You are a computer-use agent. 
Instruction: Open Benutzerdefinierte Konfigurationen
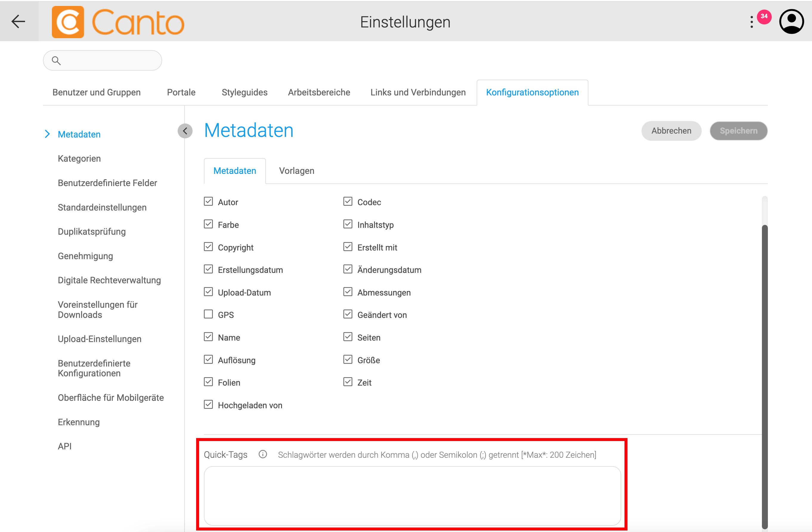point(94,368)
